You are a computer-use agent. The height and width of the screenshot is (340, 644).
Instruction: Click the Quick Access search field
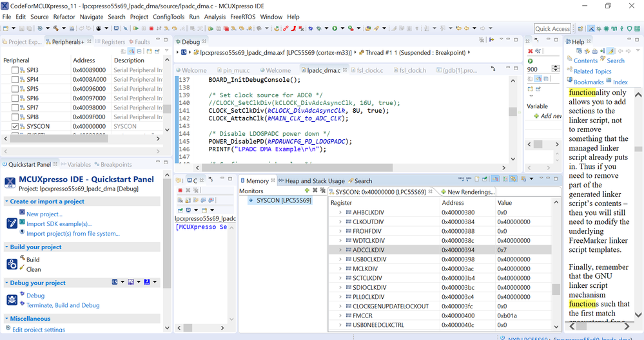tap(552, 28)
